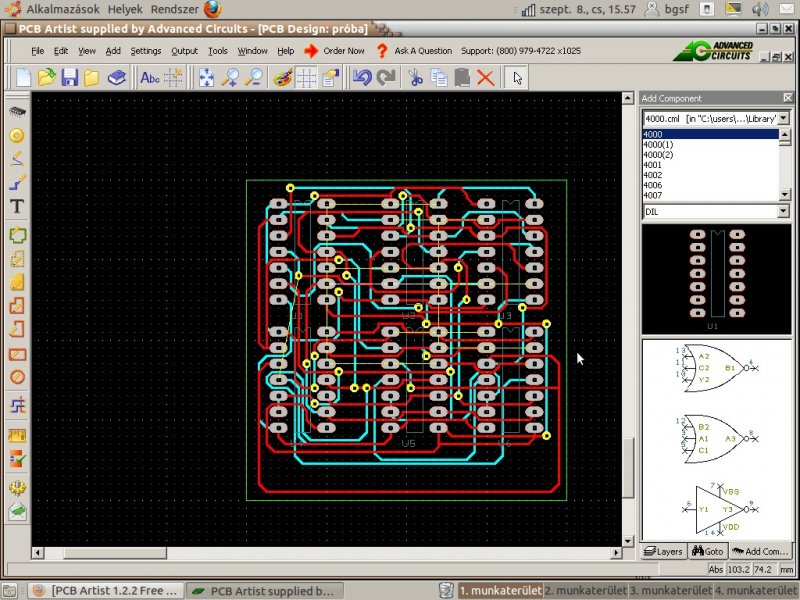Select the Add Track tool

[x=17, y=182]
